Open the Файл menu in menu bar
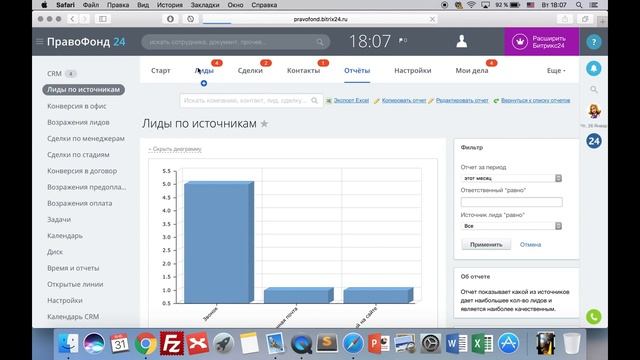The width and height of the screenshot is (640, 360). pos(91,5)
